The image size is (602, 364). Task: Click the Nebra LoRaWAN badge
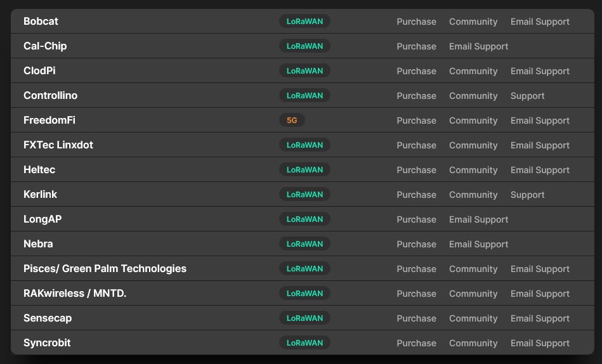point(304,244)
